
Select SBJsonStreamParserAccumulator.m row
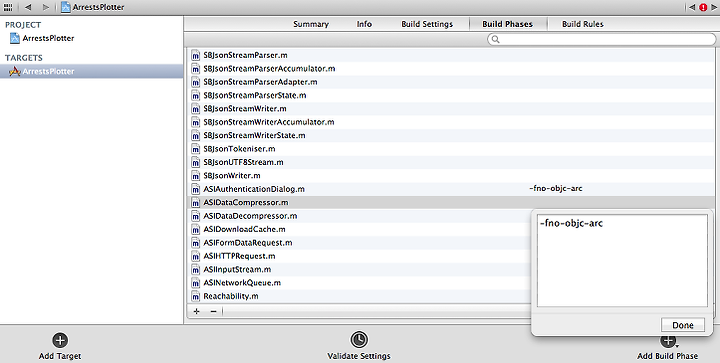pyautogui.click(x=451, y=68)
